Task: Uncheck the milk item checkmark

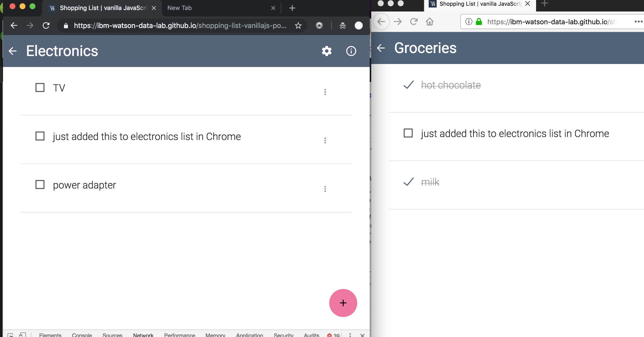Action: pos(409,182)
